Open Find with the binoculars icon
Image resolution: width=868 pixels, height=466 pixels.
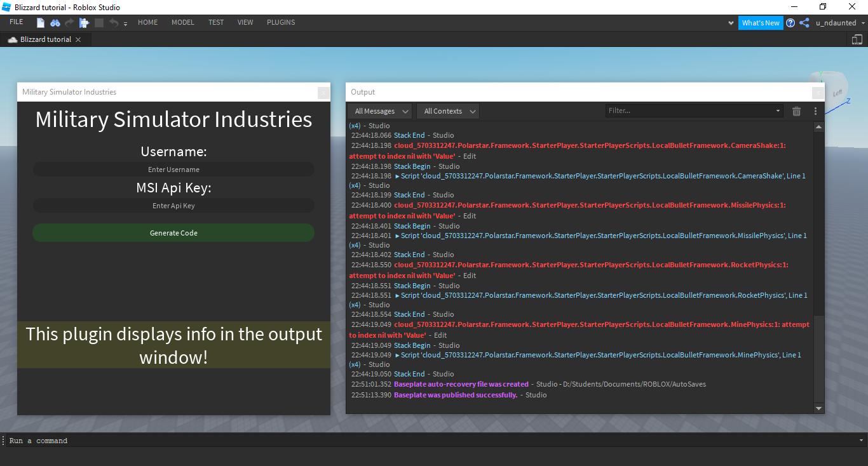(55, 23)
